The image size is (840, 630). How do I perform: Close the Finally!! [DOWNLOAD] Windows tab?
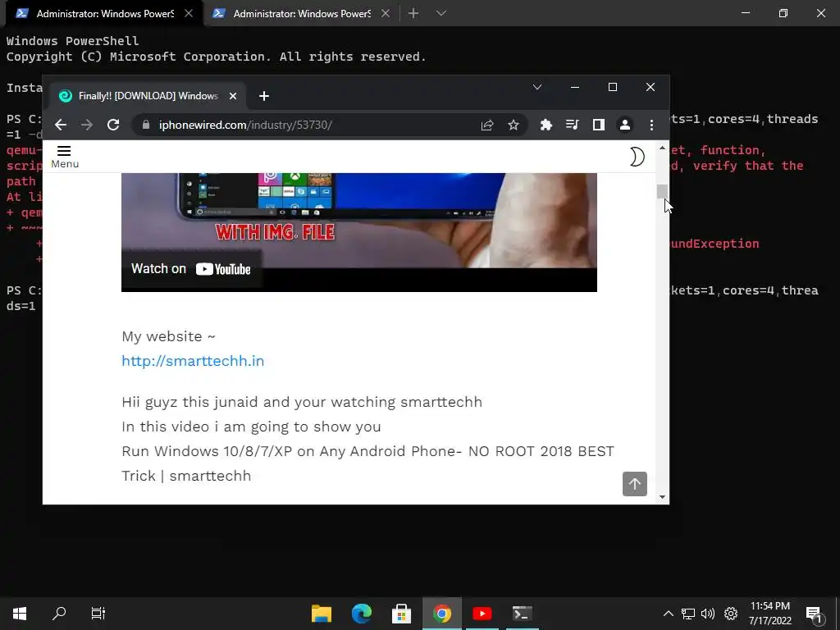coord(232,96)
